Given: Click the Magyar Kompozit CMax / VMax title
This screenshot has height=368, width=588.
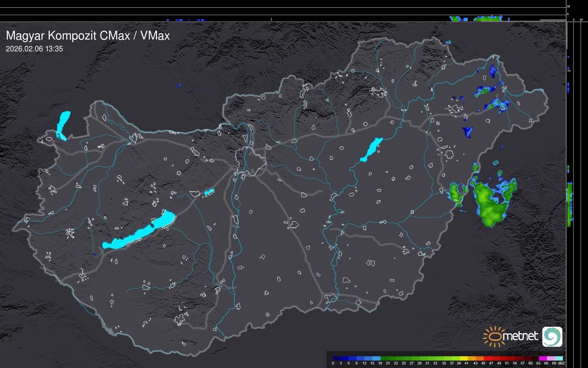Looking at the screenshot, I should point(88,36).
